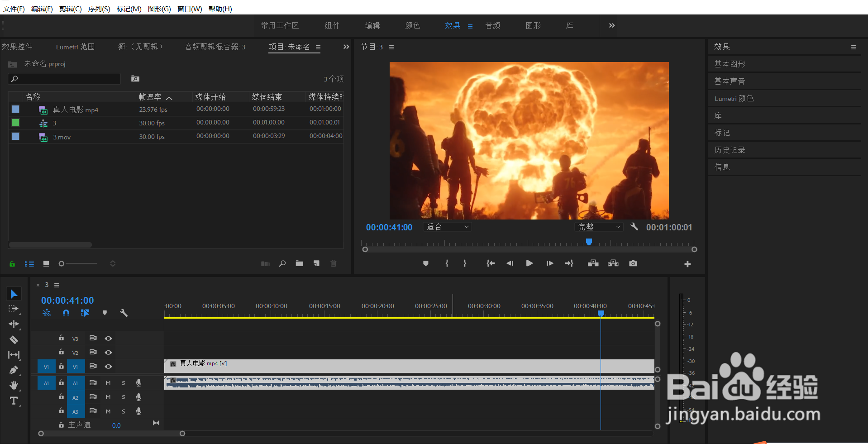Click Export Frame camera icon
Viewport: 868px width, 444px height.
coord(633,263)
